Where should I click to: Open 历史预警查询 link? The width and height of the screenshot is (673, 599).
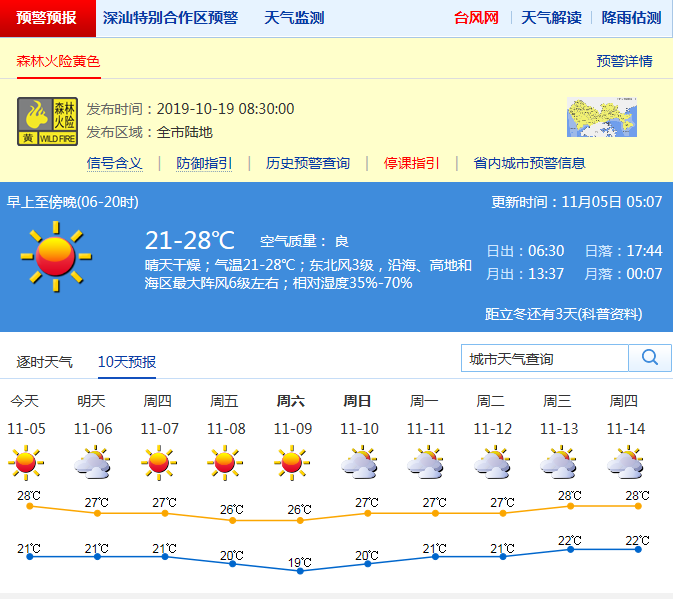[x=308, y=163]
